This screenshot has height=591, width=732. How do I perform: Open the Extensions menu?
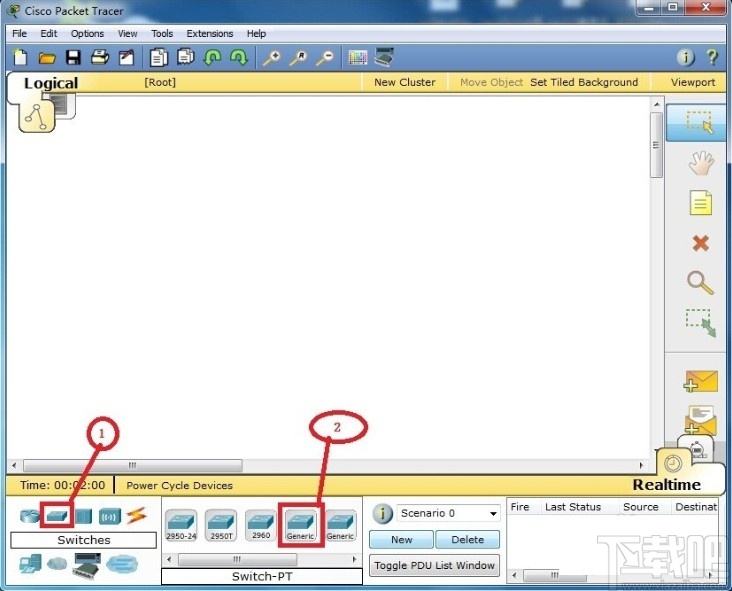pos(210,34)
